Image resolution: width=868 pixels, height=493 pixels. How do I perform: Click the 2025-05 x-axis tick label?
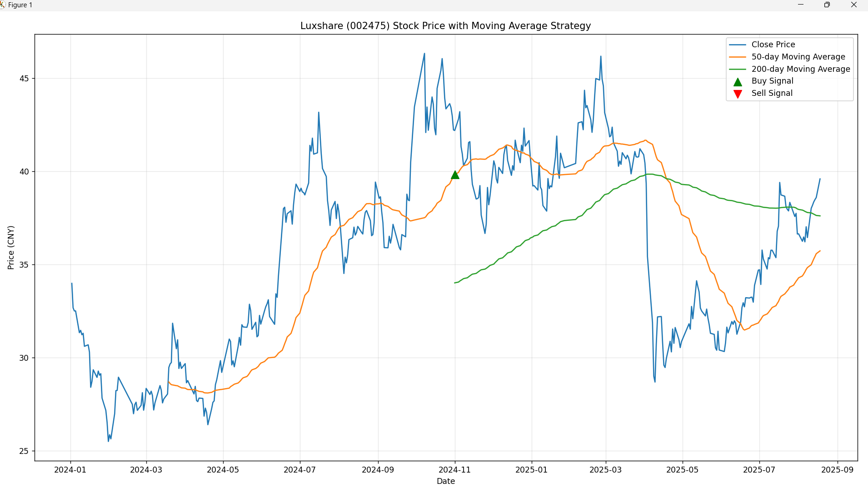[682, 470]
